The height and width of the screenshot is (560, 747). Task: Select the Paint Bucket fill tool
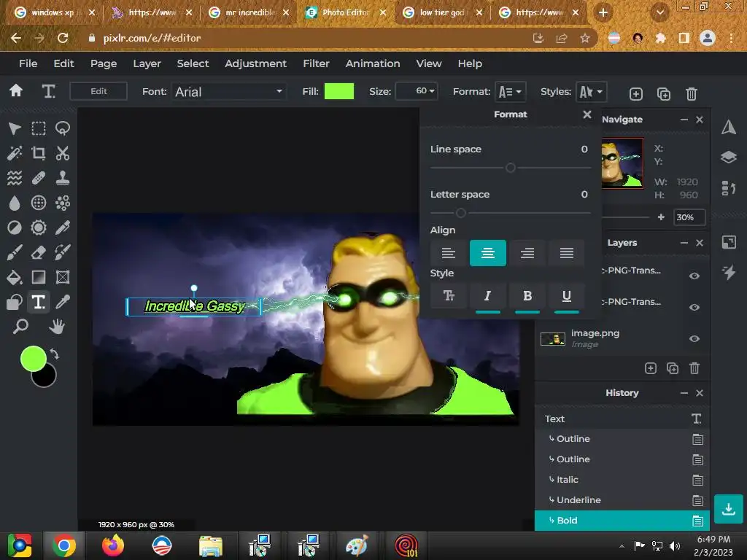pyautogui.click(x=15, y=277)
